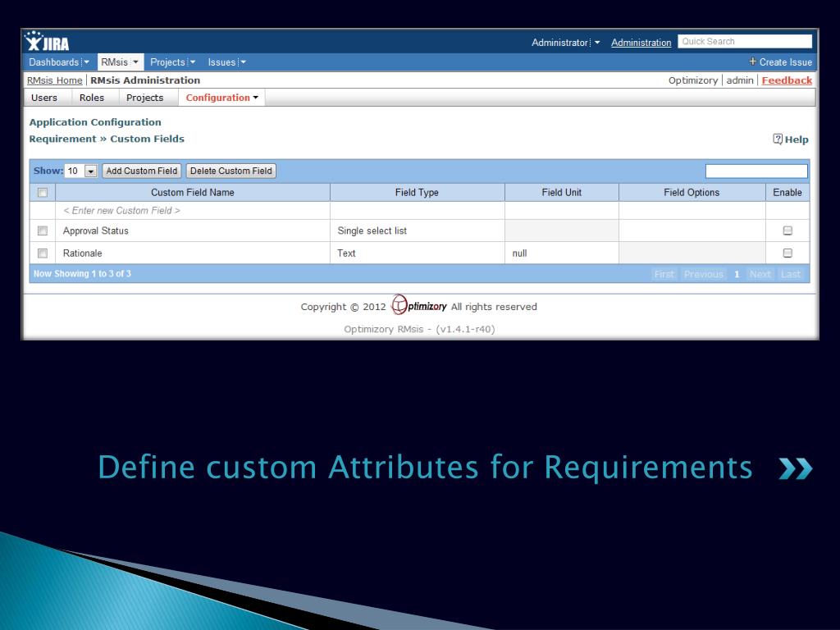
Task: Switch to the Users tab
Action: pyautogui.click(x=44, y=98)
